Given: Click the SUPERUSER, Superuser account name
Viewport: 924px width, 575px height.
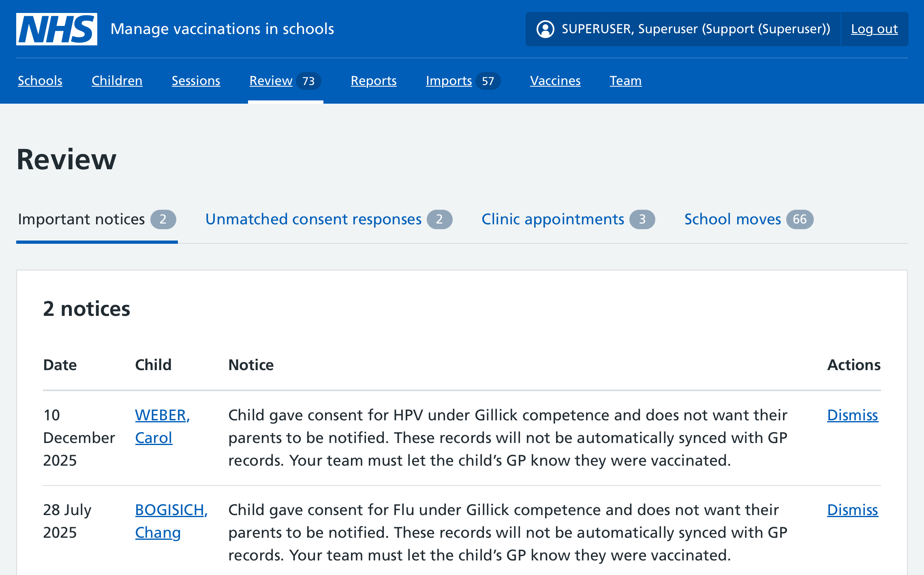Looking at the screenshot, I should (x=696, y=29).
